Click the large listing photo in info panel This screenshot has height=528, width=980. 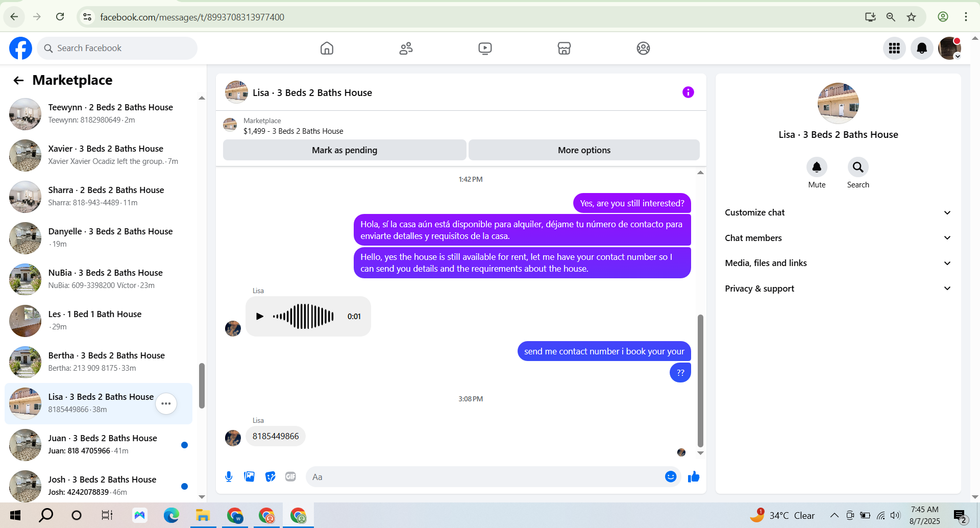point(838,103)
